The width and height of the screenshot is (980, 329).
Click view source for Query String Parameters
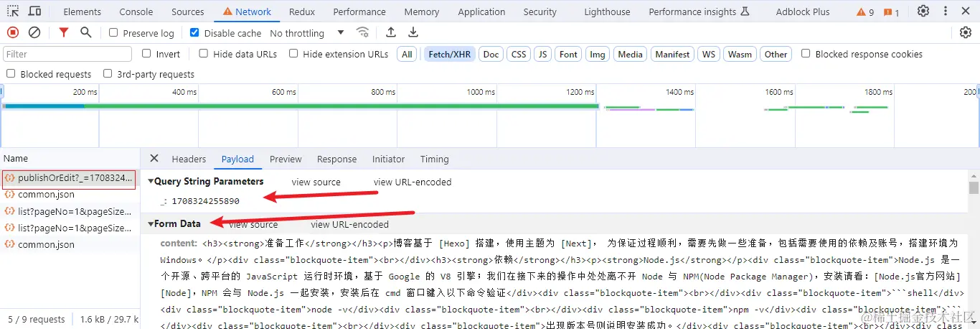click(x=316, y=182)
